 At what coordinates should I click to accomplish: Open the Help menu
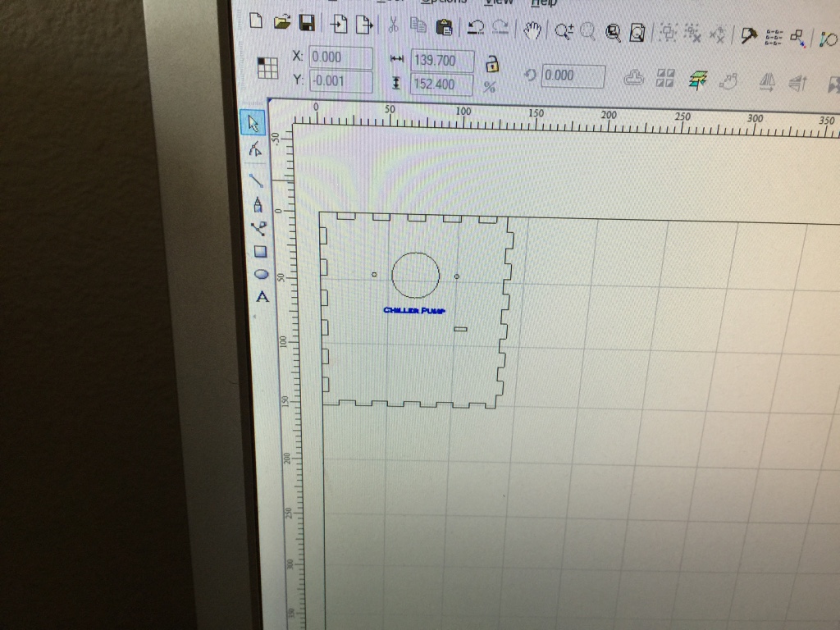(x=544, y=3)
